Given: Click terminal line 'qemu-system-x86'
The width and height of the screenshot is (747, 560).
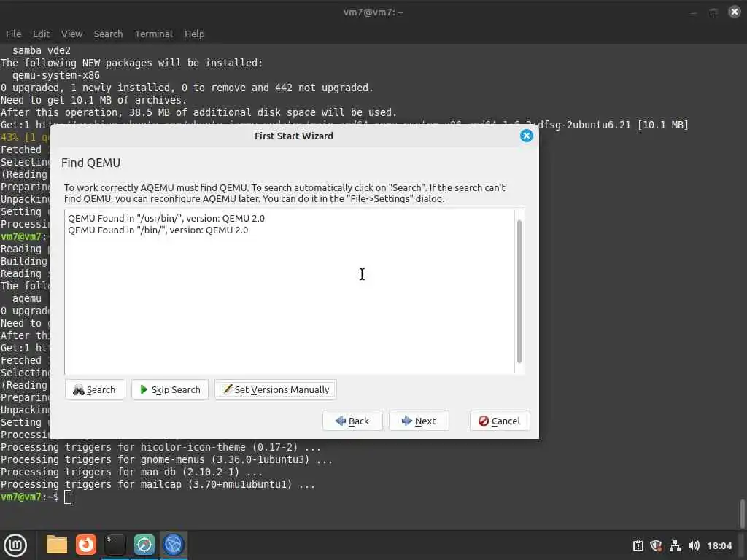Looking at the screenshot, I should 55,75.
